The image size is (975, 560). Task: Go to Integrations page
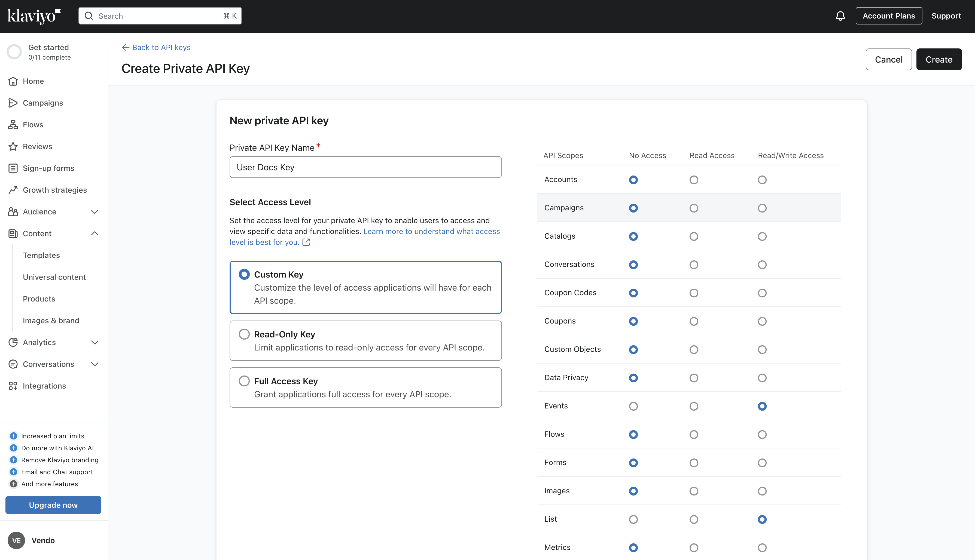(x=44, y=386)
